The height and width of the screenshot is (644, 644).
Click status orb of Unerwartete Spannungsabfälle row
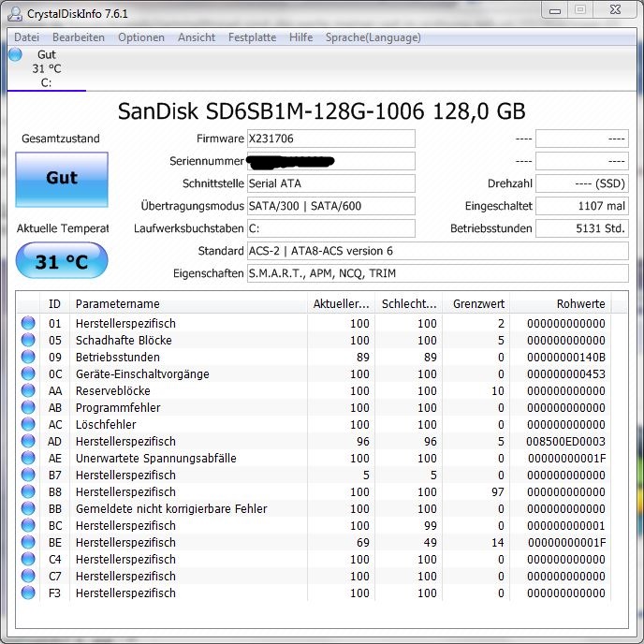28,458
